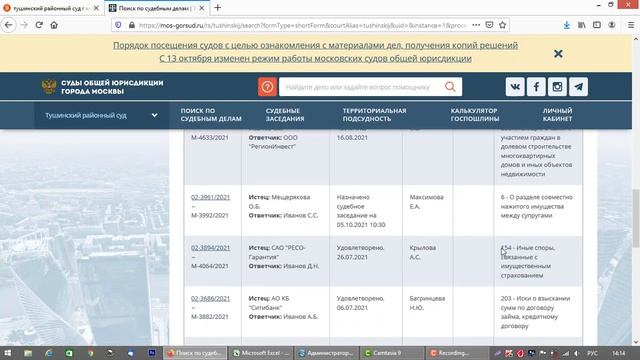
Task: Click status Удовлетворено, 26.07.2021
Action: [360, 252]
